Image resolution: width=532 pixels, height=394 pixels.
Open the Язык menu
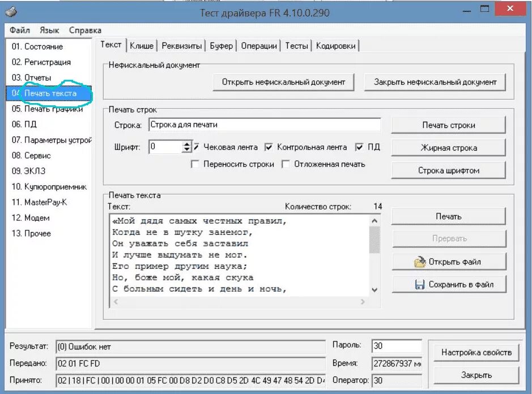point(49,30)
